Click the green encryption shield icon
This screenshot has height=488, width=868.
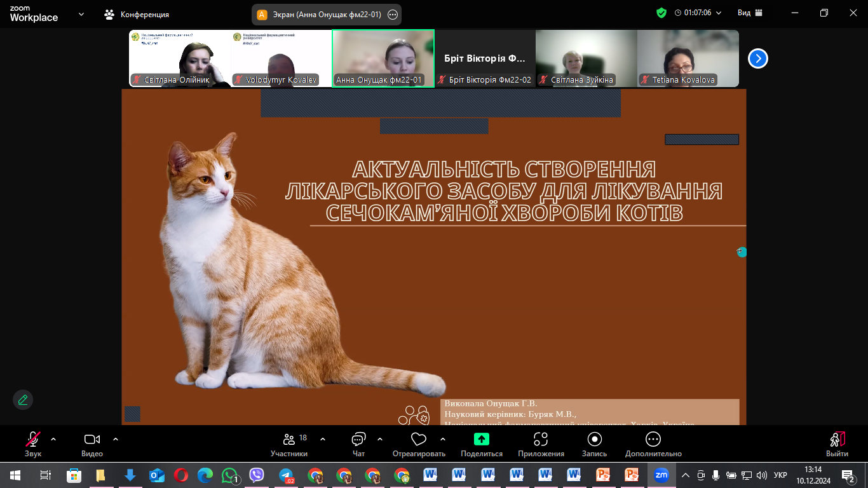pyautogui.click(x=661, y=13)
